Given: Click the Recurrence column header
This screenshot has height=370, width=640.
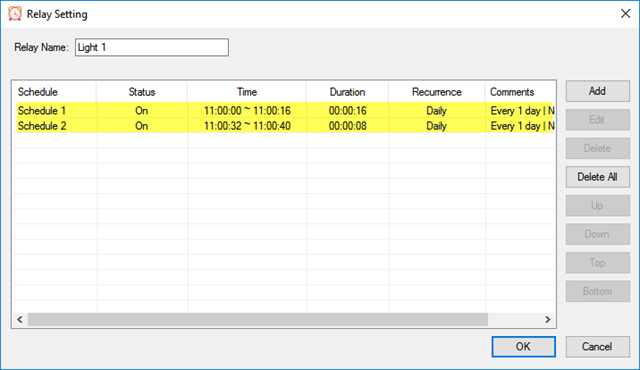Looking at the screenshot, I should [437, 92].
